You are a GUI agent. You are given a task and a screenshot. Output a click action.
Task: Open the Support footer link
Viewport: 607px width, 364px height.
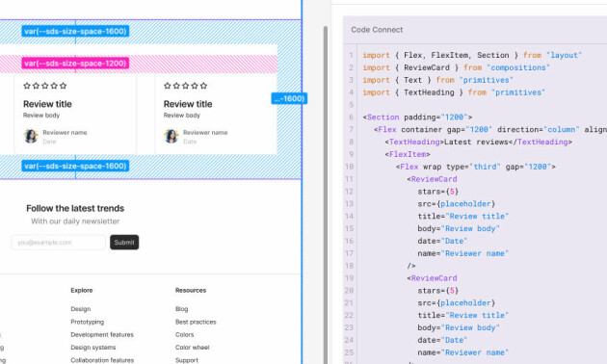[187, 360]
